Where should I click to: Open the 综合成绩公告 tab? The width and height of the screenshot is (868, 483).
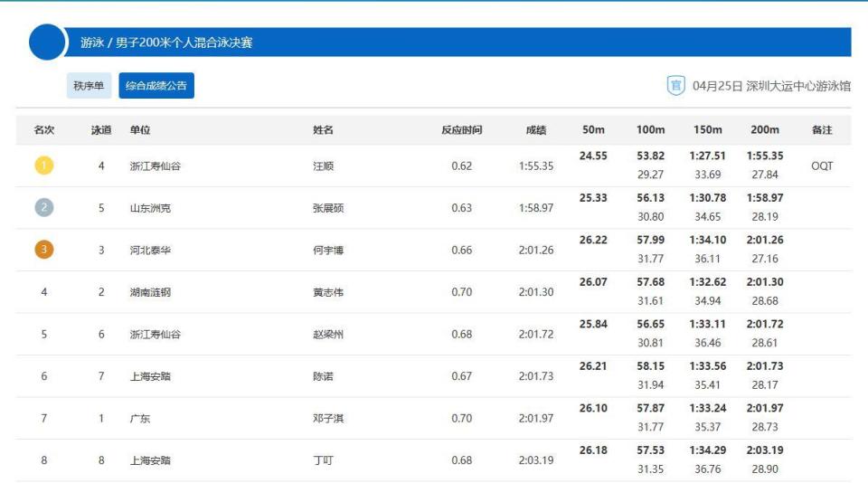click(156, 86)
